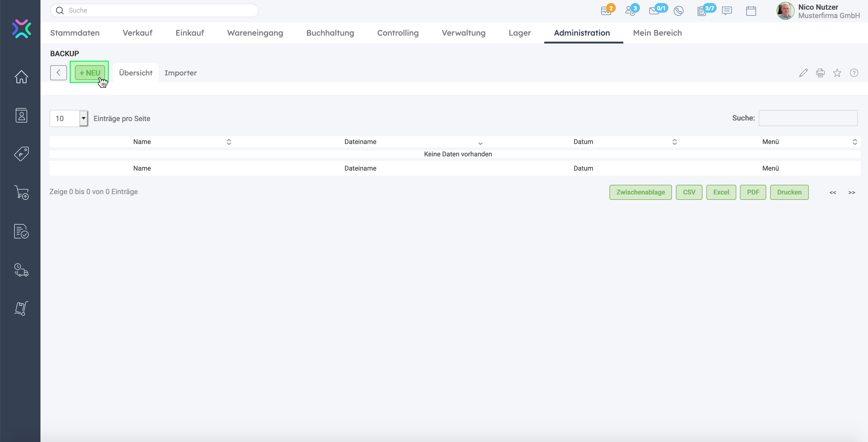Sort table by Dateiname column
The height and width of the screenshot is (442, 868).
(x=360, y=142)
